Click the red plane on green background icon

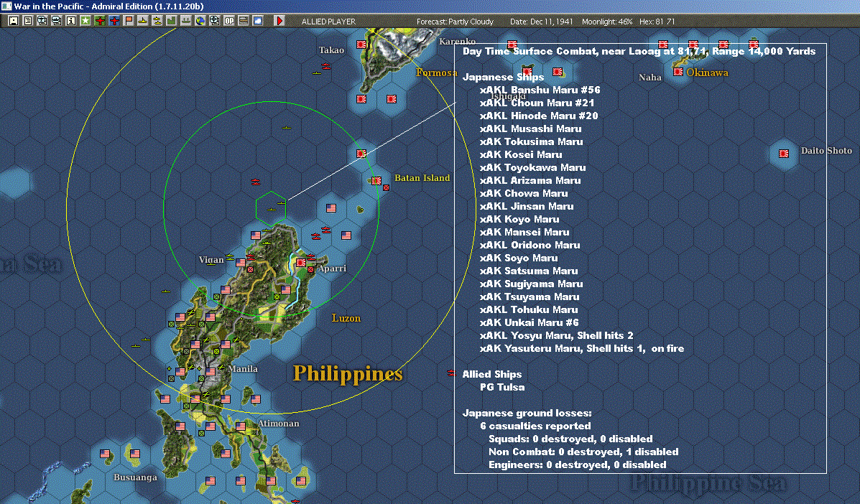click(100, 21)
